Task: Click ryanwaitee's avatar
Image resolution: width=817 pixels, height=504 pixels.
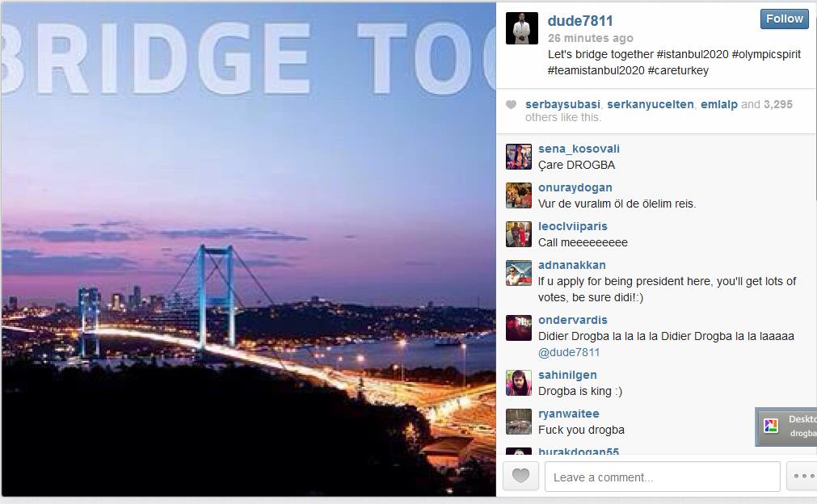Action: coord(519,422)
